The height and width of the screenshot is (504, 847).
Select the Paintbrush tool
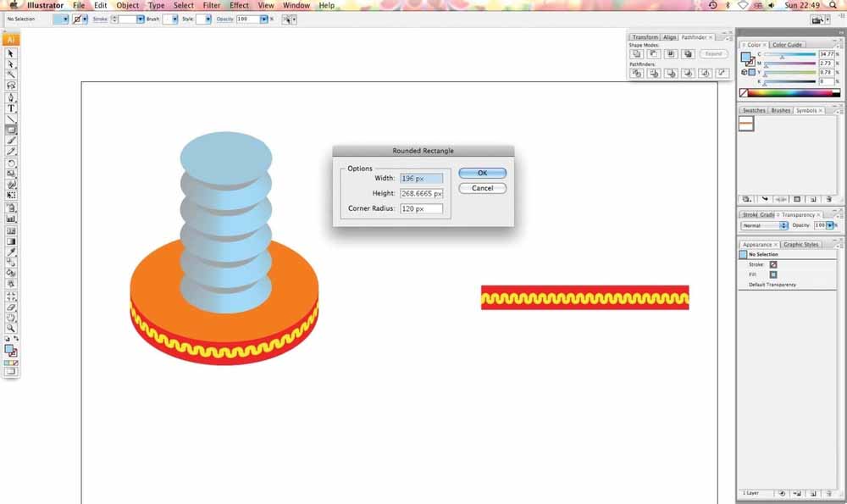[x=10, y=141]
